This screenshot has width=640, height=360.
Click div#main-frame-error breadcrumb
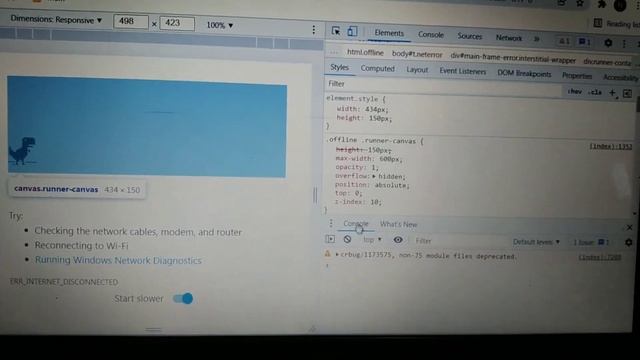click(x=513, y=58)
